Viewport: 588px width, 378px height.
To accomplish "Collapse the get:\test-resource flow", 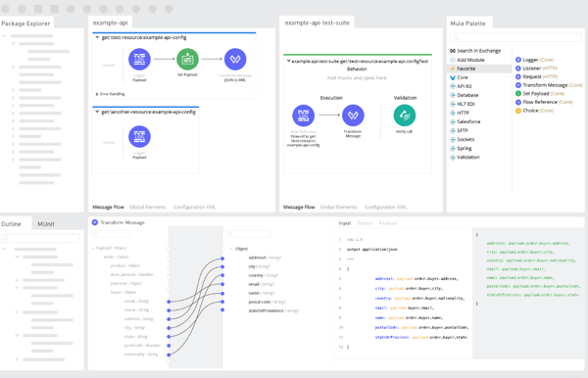I will pyautogui.click(x=97, y=37).
